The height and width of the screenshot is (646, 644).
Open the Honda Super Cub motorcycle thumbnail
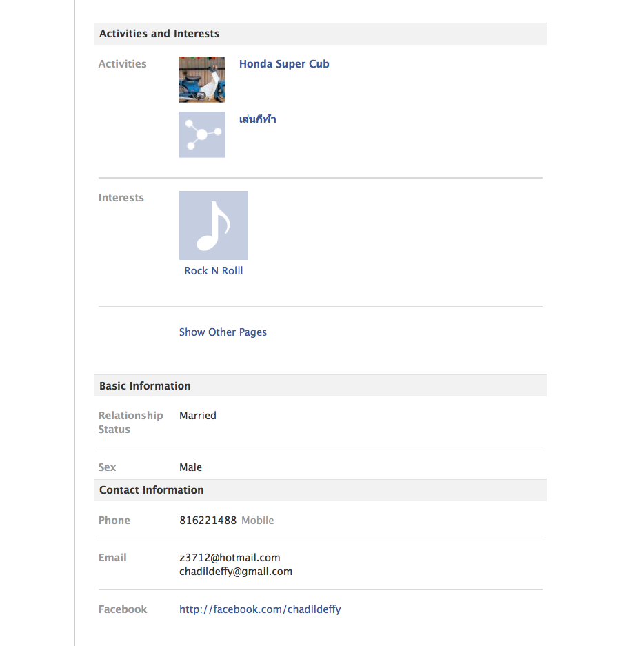pos(202,79)
